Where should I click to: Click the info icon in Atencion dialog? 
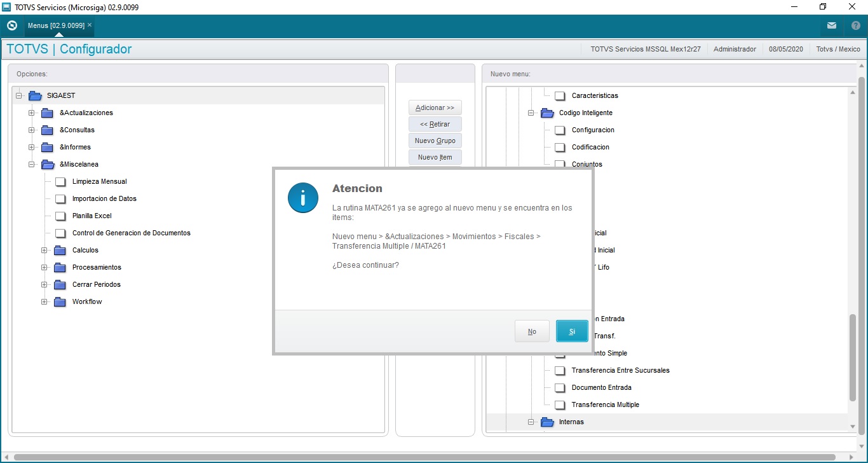[x=302, y=197]
